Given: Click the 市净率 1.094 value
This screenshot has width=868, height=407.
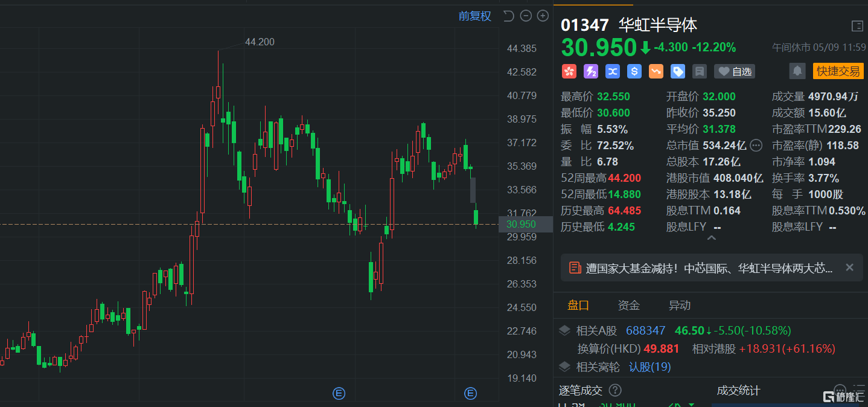Looking at the screenshot, I should click(x=822, y=162).
